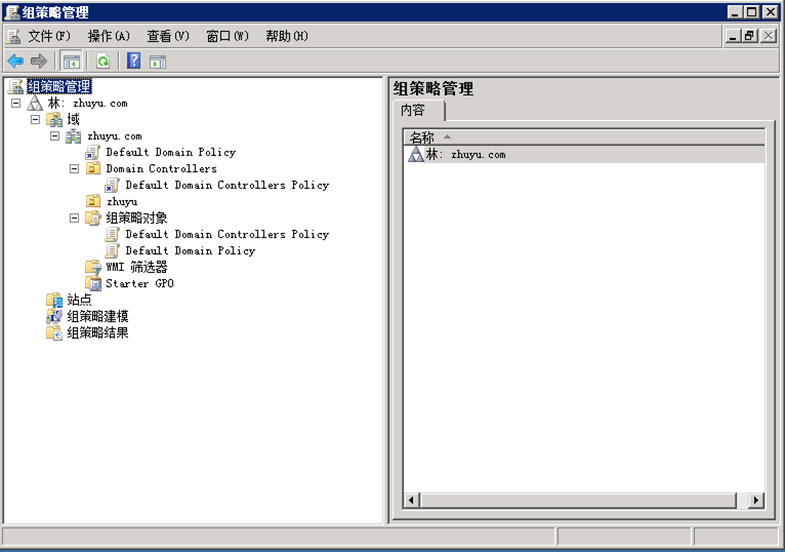Minimize the inner MDI child window

click(733, 36)
